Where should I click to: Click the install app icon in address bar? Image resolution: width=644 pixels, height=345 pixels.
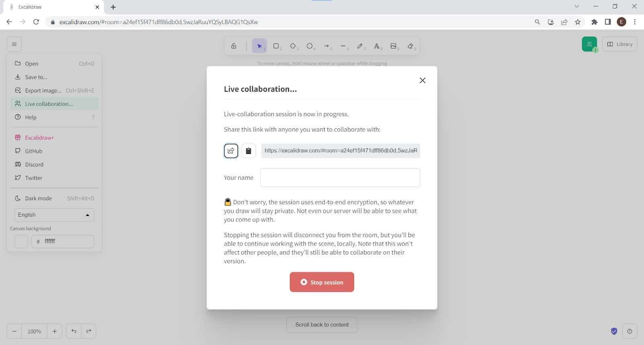[x=551, y=22]
